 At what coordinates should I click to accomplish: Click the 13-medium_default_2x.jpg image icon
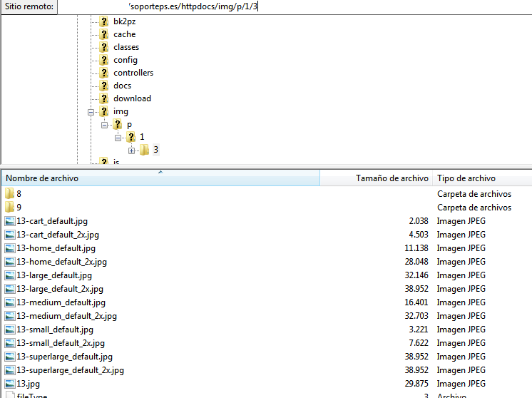click(x=10, y=316)
